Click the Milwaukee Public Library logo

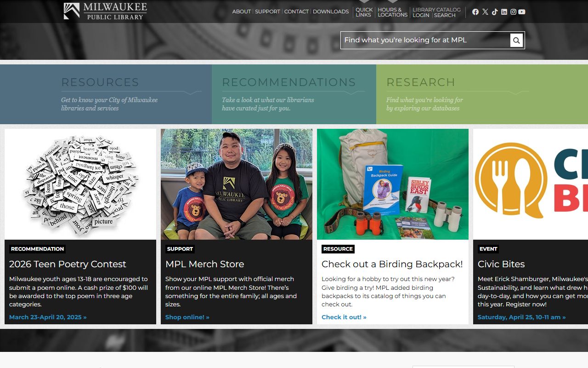point(105,11)
